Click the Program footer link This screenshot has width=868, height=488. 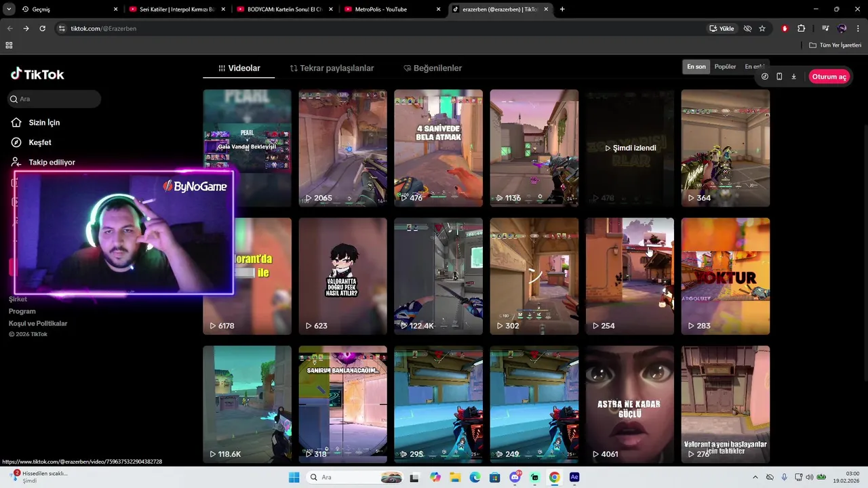pos(22,311)
